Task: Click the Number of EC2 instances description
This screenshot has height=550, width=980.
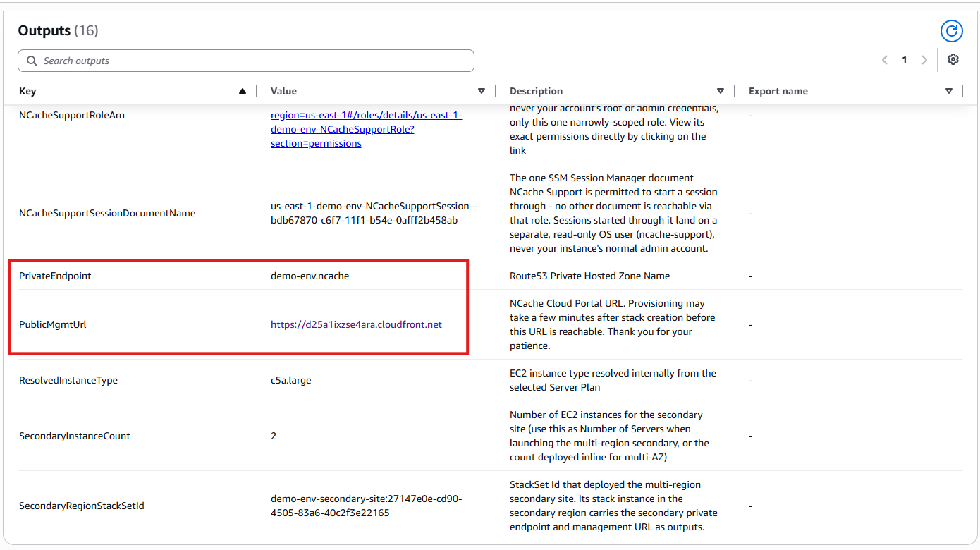Action: (x=610, y=436)
